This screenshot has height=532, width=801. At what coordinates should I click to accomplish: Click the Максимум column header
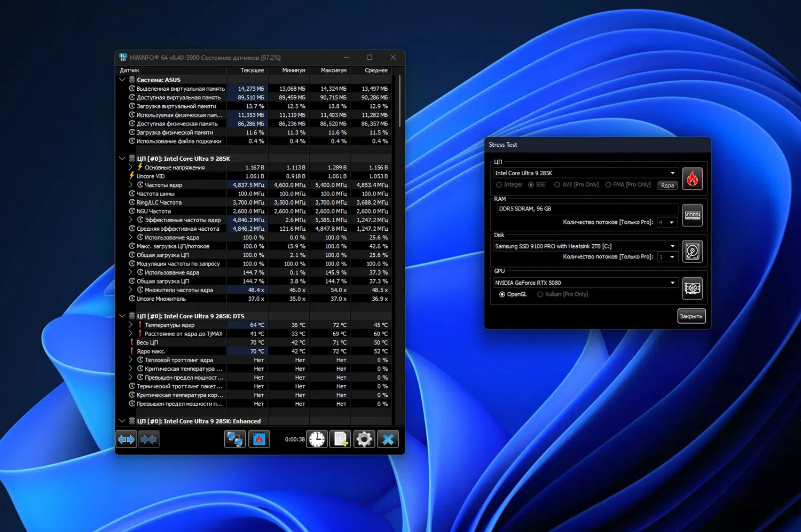(x=333, y=70)
